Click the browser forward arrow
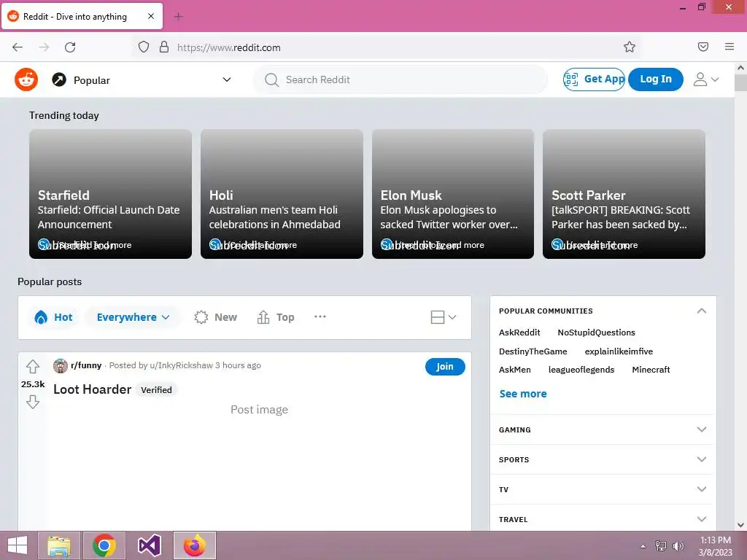747x560 pixels. click(44, 47)
